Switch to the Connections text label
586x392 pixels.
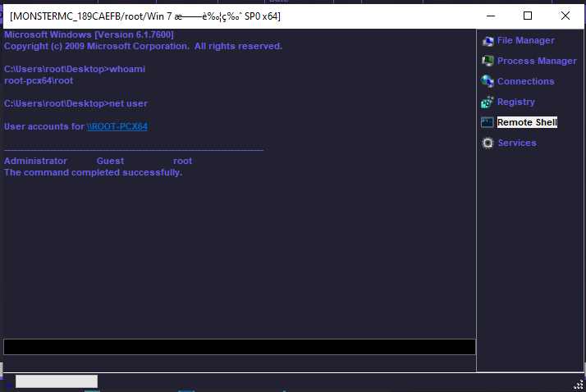coord(525,81)
